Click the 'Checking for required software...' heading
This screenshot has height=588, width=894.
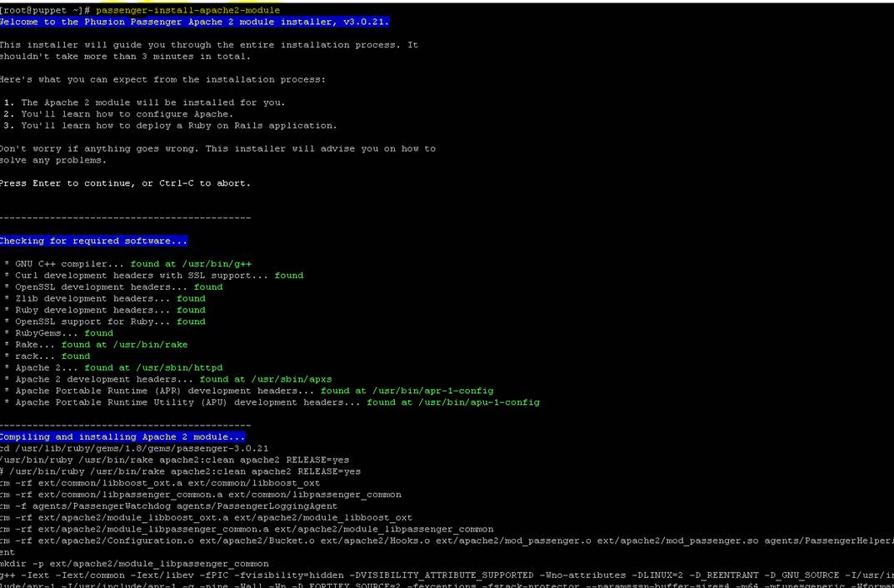click(93, 241)
